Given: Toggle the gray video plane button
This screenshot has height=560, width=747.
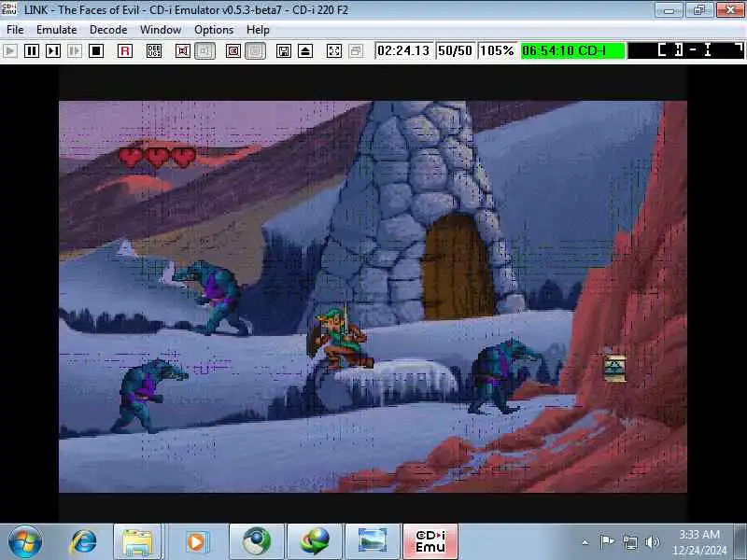Looking at the screenshot, I should coord(255,51).
